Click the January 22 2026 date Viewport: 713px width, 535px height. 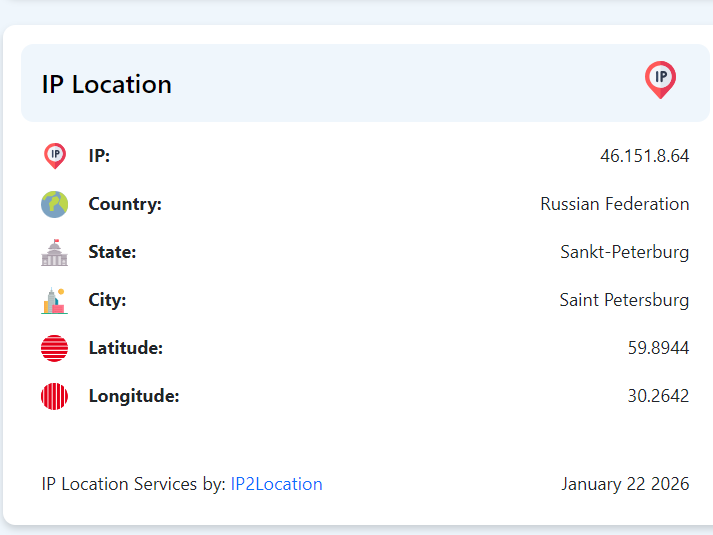(x=625, y=484)
